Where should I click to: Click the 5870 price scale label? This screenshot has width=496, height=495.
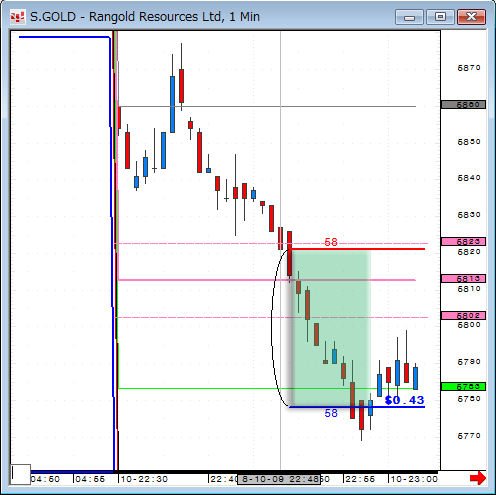click(469, 68)
